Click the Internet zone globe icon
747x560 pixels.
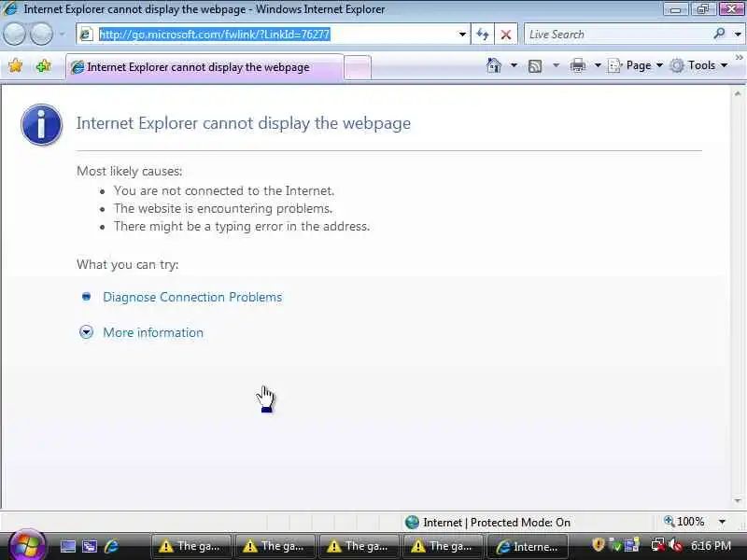(x=412, y=523)
